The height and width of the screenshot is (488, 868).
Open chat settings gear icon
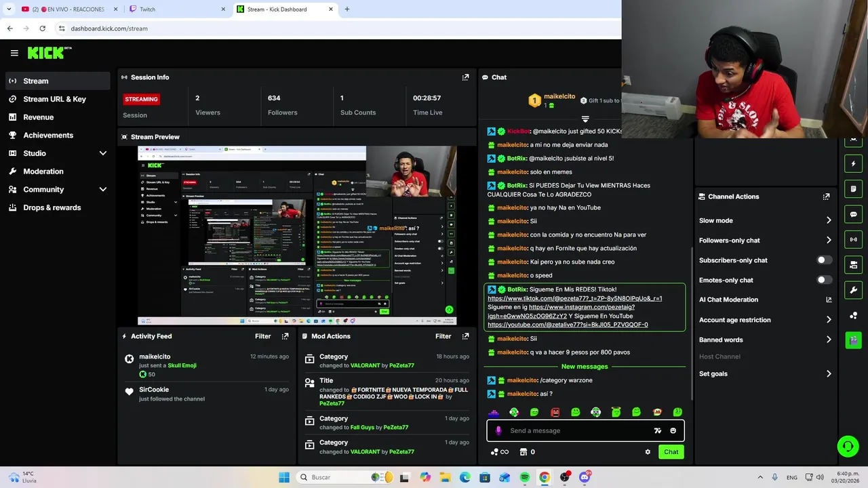(x=648, y=452)
